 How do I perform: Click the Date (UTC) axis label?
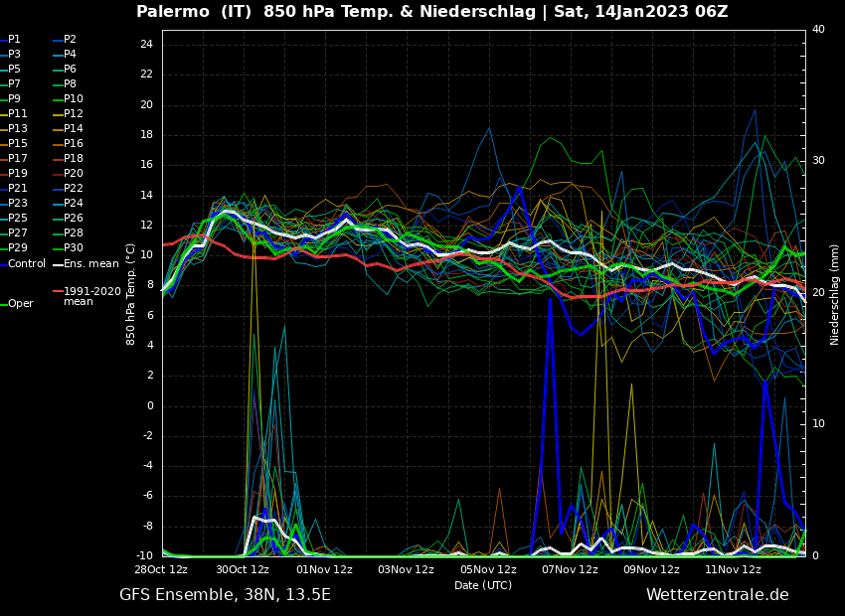pos(483,586)
